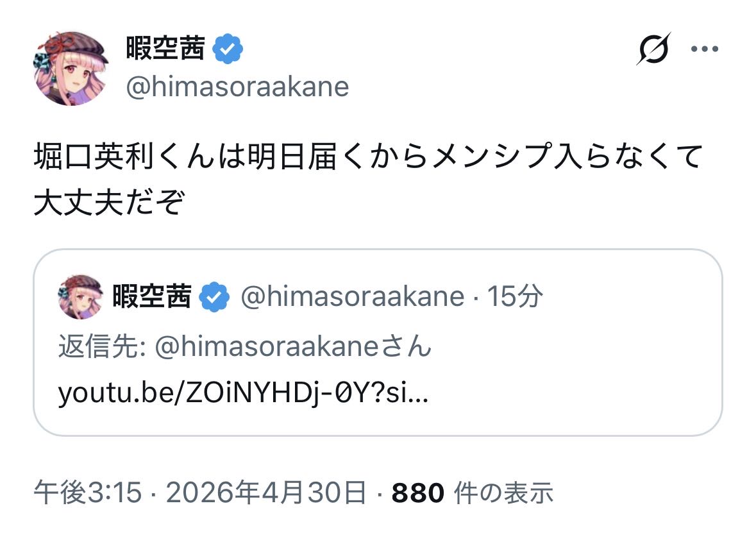Click the 15分 timestamp on quoted post
Screen dimensions: 756x533
click(x=515, y=296)
